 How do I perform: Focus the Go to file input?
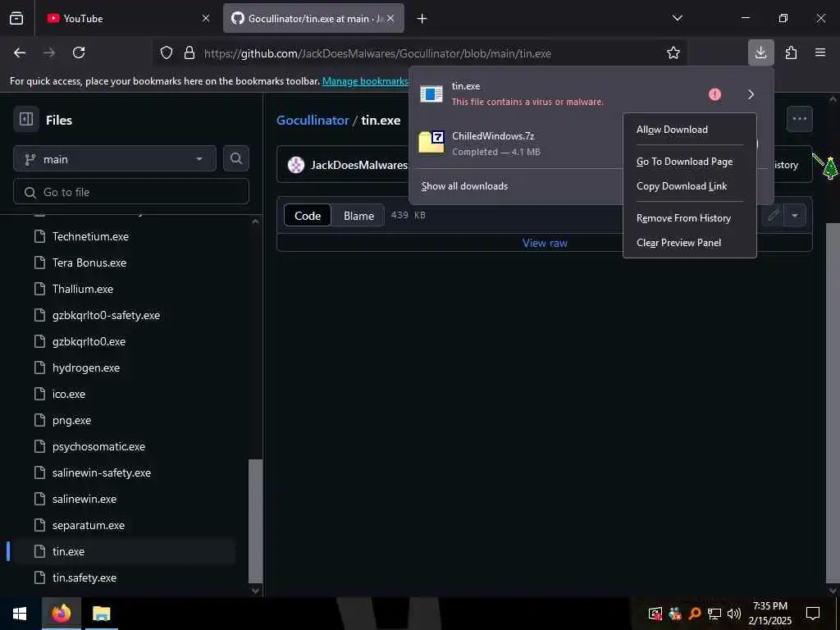131,192
